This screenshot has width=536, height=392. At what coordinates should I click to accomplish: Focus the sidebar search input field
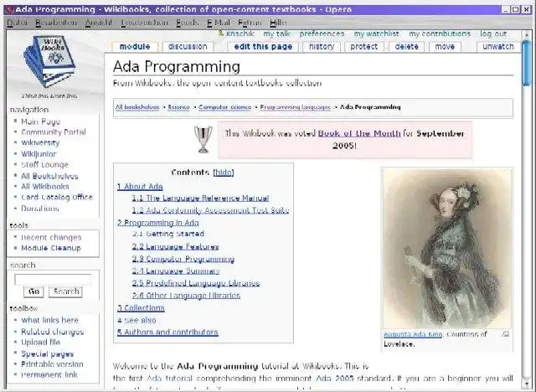pyautogui.click(x=53, y=280)
